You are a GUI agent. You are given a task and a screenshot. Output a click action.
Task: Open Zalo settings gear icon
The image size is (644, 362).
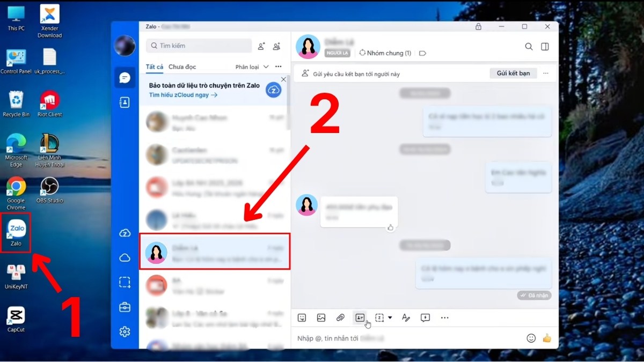click(125, 331)
